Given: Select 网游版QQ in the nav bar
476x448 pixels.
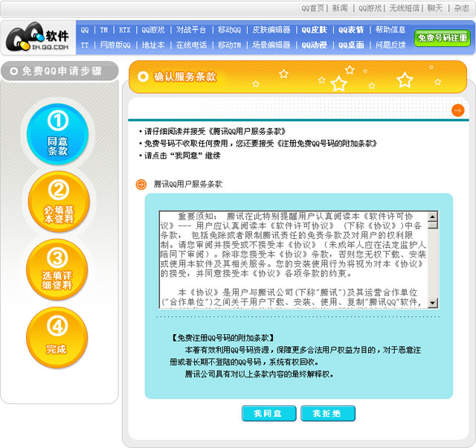Looking at the screenshot, I should 115,45.
